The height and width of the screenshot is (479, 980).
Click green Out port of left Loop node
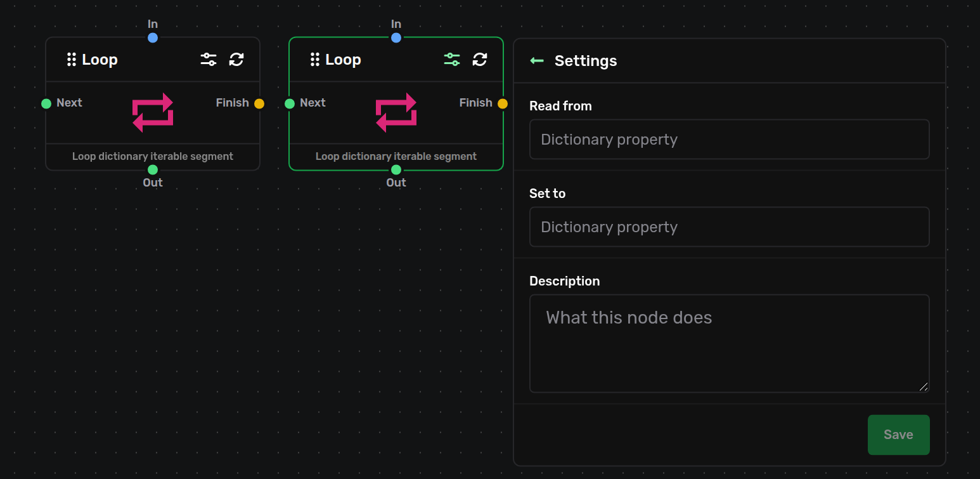coord(153,169)
